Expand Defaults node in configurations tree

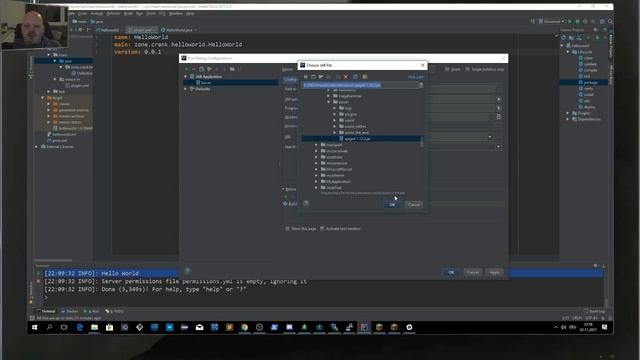click(186, 89)
